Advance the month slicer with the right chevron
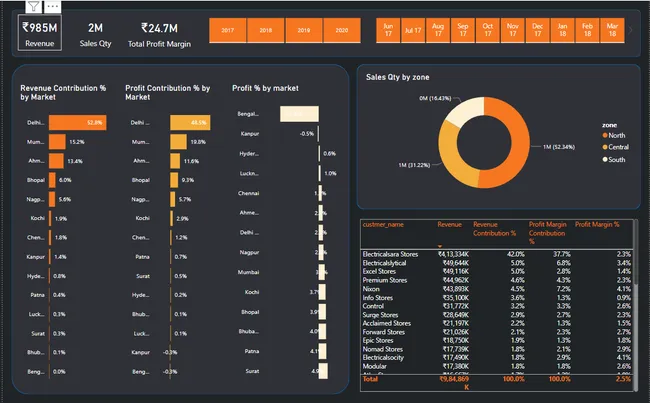This screenshot has width=650, height=403. (631, 30)
